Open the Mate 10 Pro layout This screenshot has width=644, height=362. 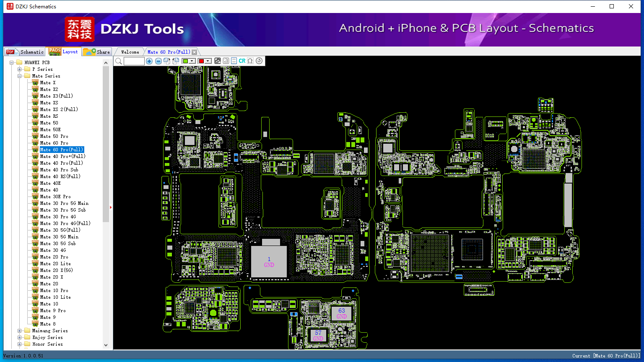(54, 290)
